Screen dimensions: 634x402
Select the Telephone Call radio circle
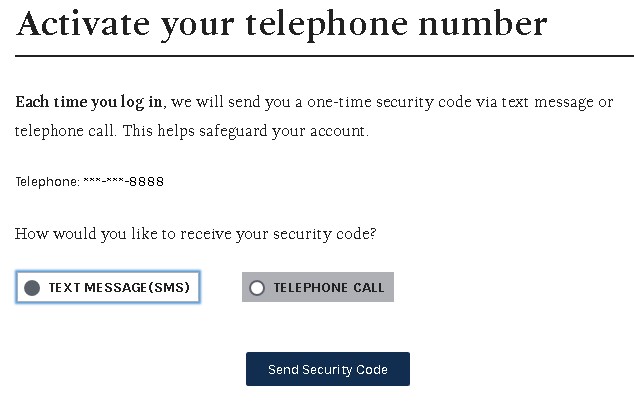click(257, 288)
